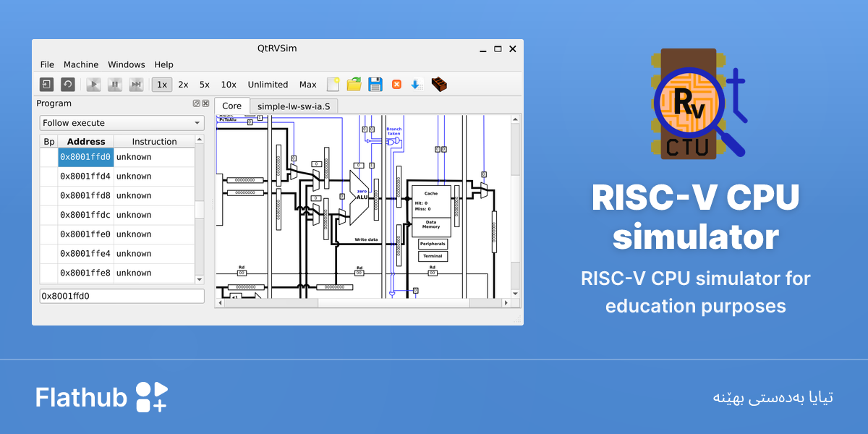Screen dimensions: 868x434
Task: Click the QtRVSim app magnifier logo
Action: [x=698, y=106]
